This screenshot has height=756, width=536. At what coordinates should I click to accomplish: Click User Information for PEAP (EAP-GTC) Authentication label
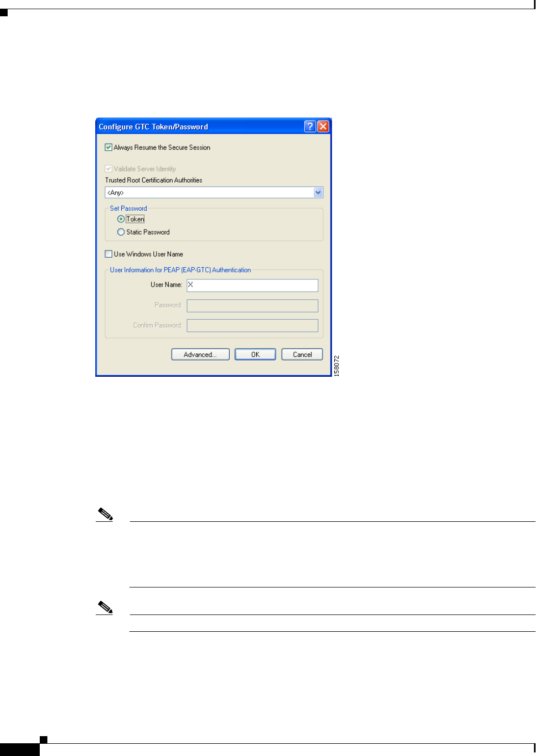pos(180,270)
